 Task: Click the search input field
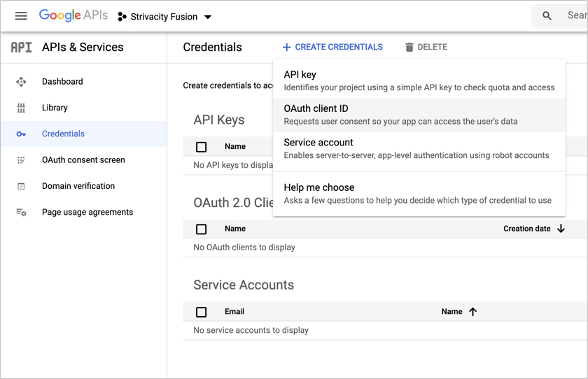click(x=576, y=16)
